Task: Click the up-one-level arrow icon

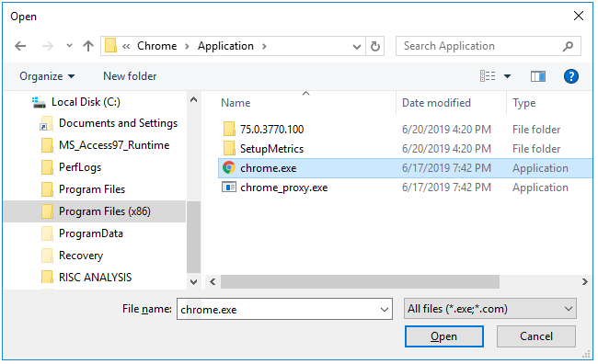Action: click(88, 46)
